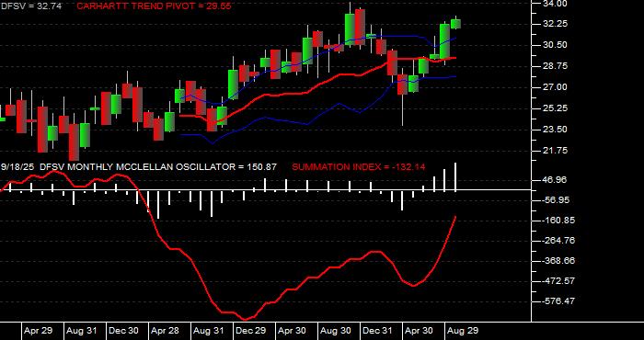Click the 9/18/25 date label
The image size is (644, 340).
(x=18, y=167)
